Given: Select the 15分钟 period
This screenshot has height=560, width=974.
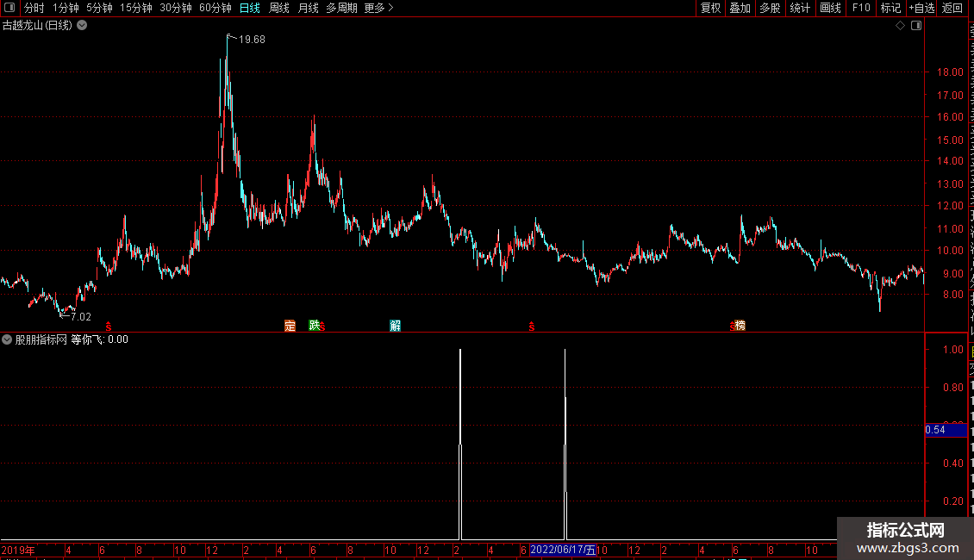Looking at the screenshot, I should click(136, 8).
